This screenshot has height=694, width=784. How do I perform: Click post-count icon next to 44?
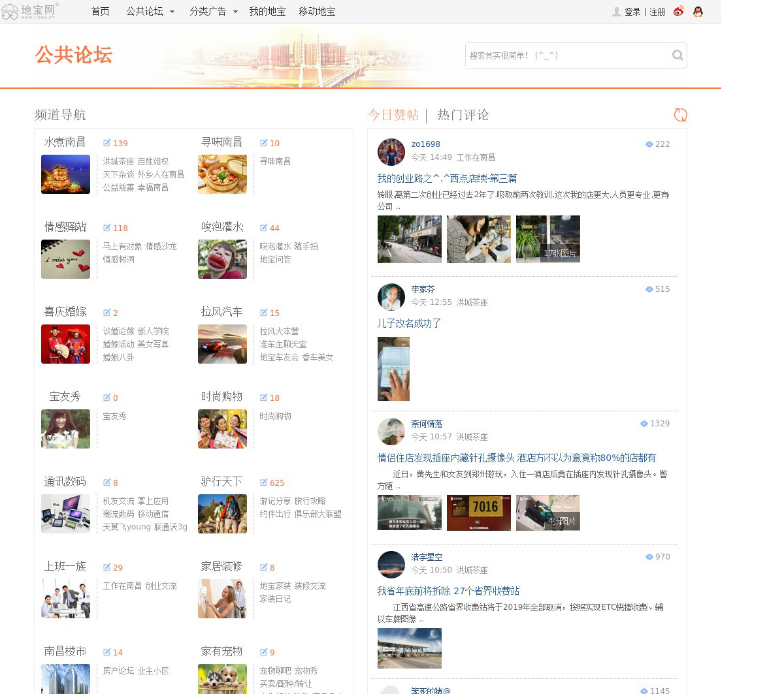263,228
